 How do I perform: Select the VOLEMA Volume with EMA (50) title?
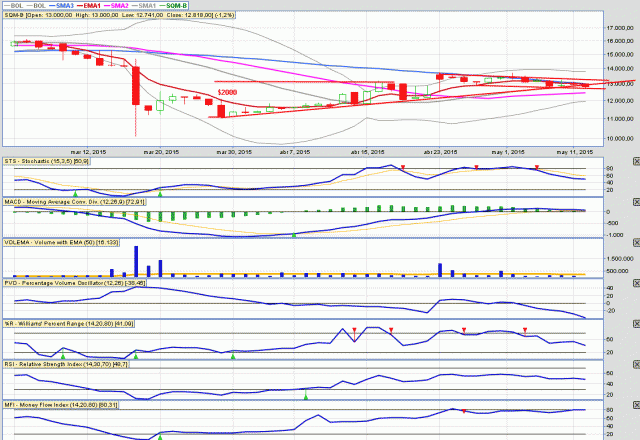61,242
